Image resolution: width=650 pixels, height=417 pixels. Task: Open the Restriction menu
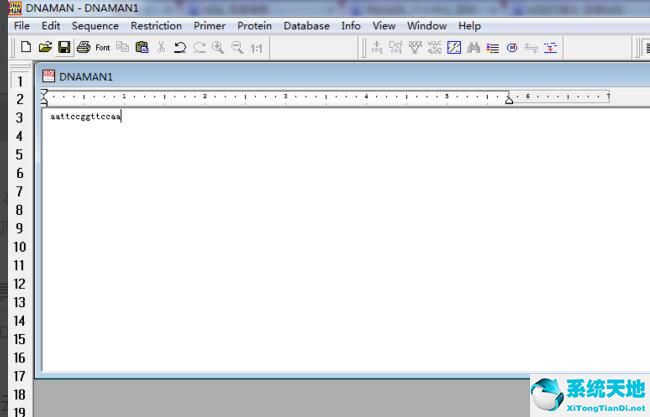tap(156, 26)
